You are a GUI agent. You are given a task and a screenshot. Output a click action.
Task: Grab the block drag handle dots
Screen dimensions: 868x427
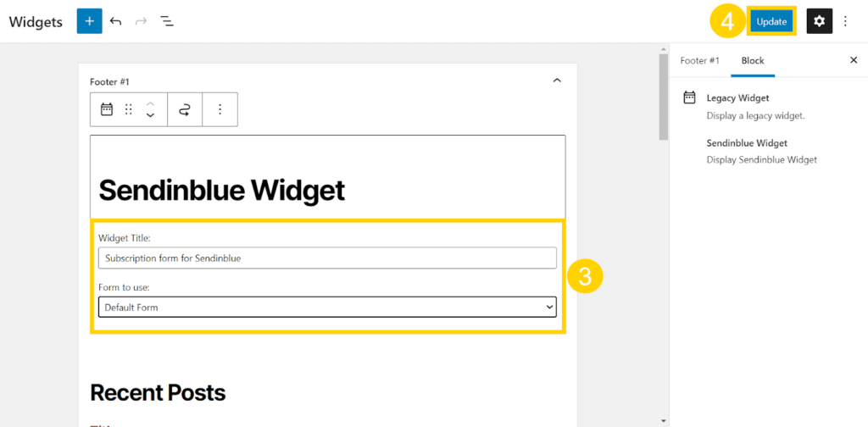click(129, 109)
